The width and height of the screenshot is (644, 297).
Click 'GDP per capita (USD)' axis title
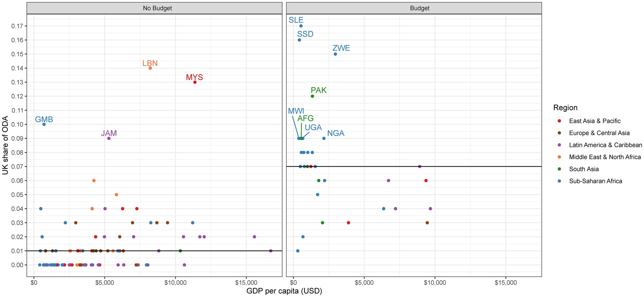[284, 291]
